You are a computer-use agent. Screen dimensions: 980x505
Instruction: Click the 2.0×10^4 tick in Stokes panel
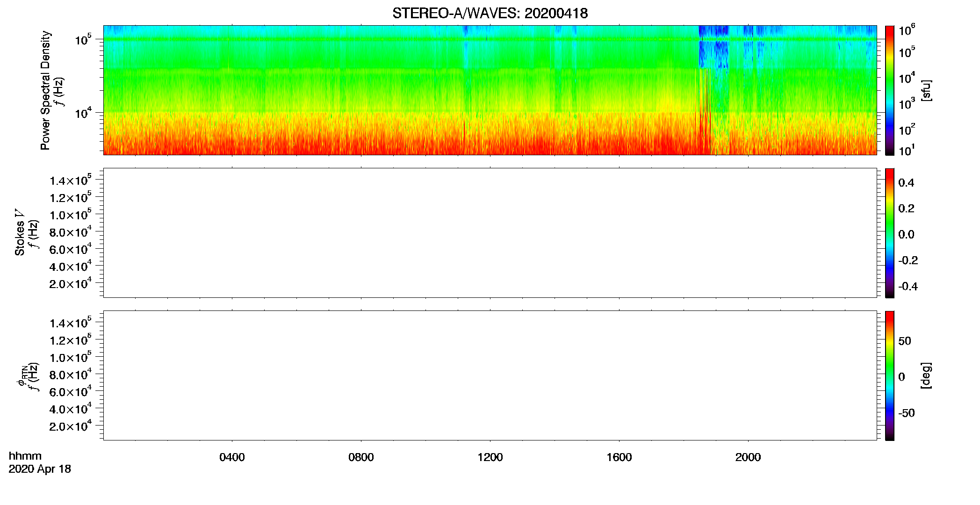click(x=71, y=283)
